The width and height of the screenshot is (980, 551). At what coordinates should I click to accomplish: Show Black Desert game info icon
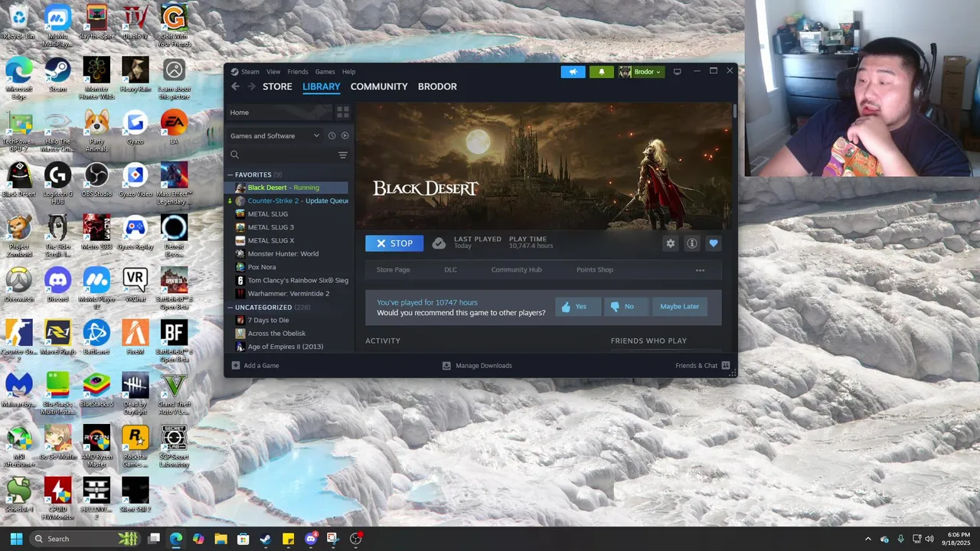tap(692, 243)
